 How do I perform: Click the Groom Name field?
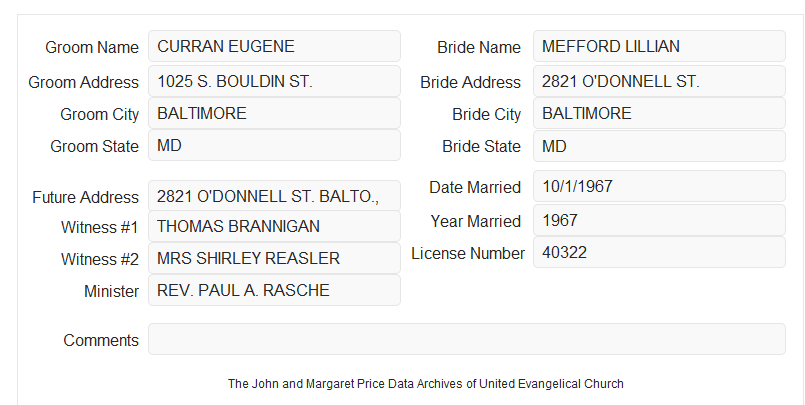point(274,46)
